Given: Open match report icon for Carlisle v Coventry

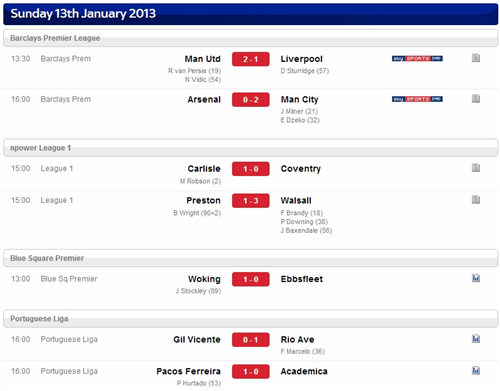Looking at the screenshot, I should 476,168.
